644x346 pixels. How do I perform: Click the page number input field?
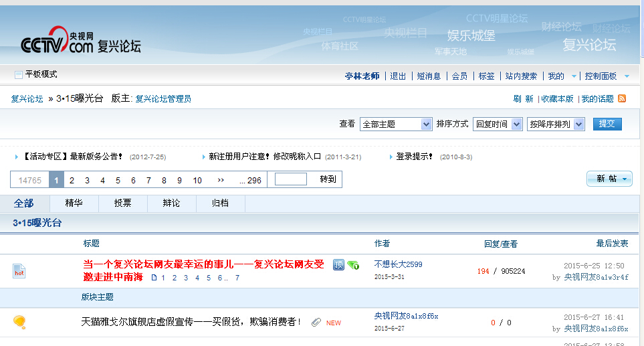[291, 179]
